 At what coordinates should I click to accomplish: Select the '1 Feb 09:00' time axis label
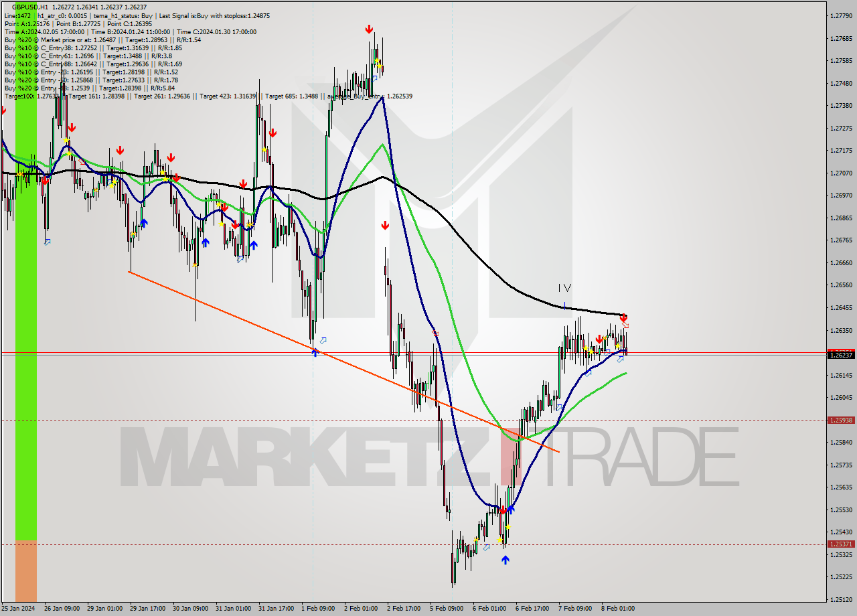pos(318,609)
